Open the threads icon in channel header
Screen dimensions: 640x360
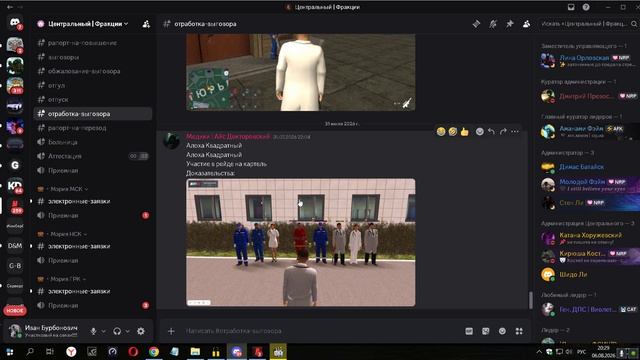click(x=476, y=24)
